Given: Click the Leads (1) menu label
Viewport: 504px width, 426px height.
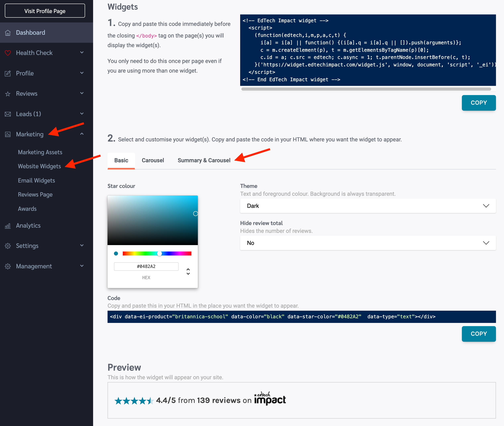Looking at the screenshot, I should [28, 114].
